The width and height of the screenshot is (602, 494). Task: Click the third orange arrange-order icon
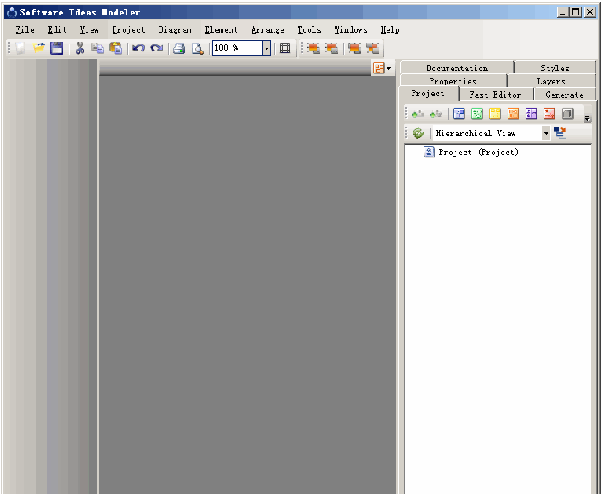(x=354, y=48)
